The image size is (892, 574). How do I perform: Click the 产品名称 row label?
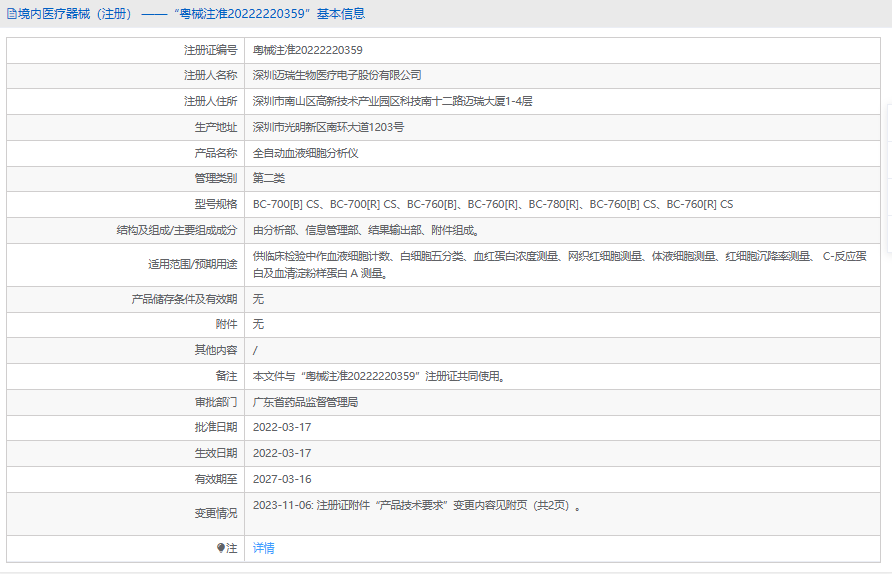tap(216, 153)
